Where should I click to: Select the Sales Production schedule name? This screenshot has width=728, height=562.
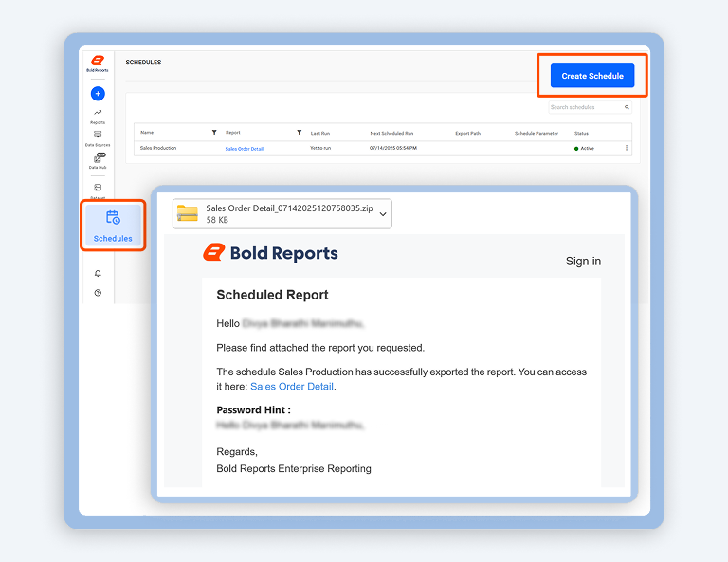[158, 148]
